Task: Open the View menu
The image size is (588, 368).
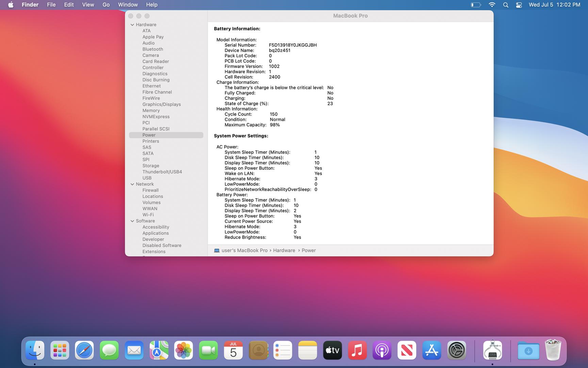Action: [88, 5]
